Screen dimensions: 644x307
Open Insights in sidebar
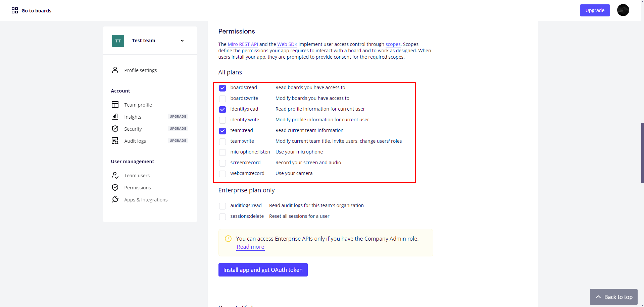click(133, 117)
